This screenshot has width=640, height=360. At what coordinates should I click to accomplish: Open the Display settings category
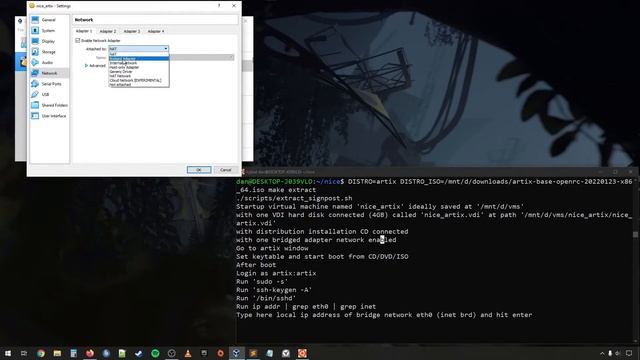(x=49, y=41)
